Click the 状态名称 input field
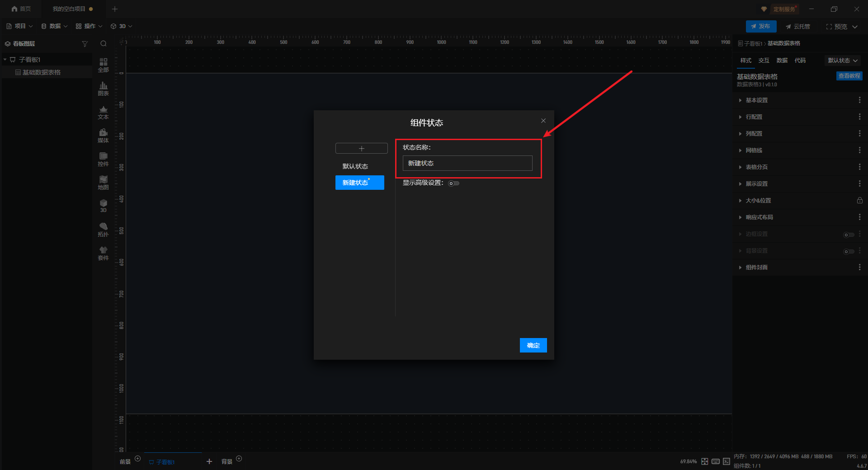This screenshot has height=470, width=868. tap(467, 163)
